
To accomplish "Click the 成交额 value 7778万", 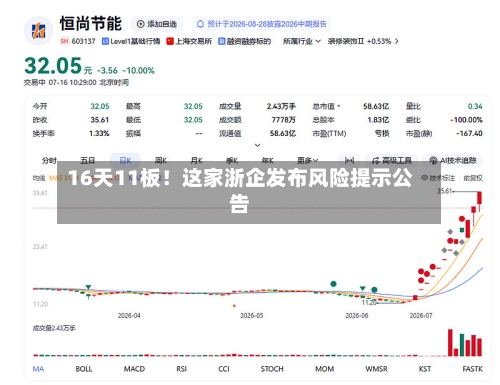I will (x=283, y=120).
